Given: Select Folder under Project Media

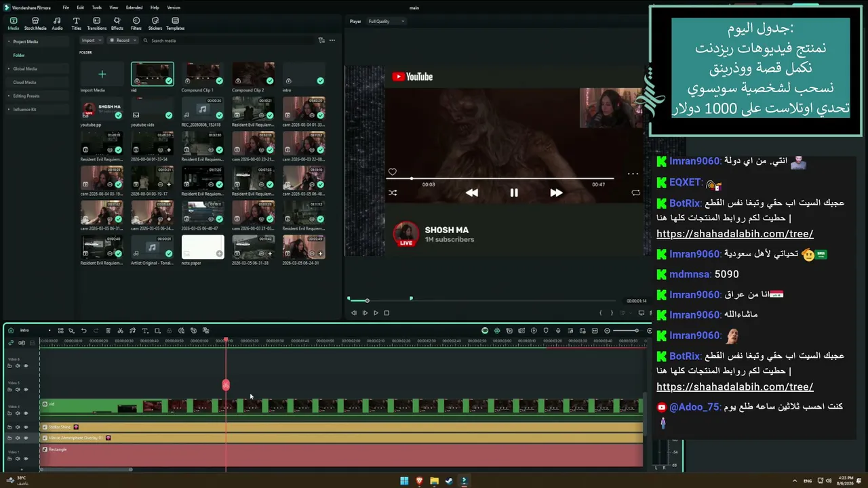Looking at the screenshot, I should [x=19, y=55].
